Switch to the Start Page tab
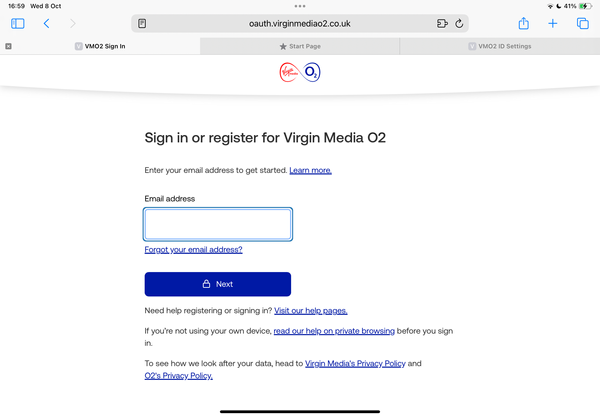 (298, 46)
